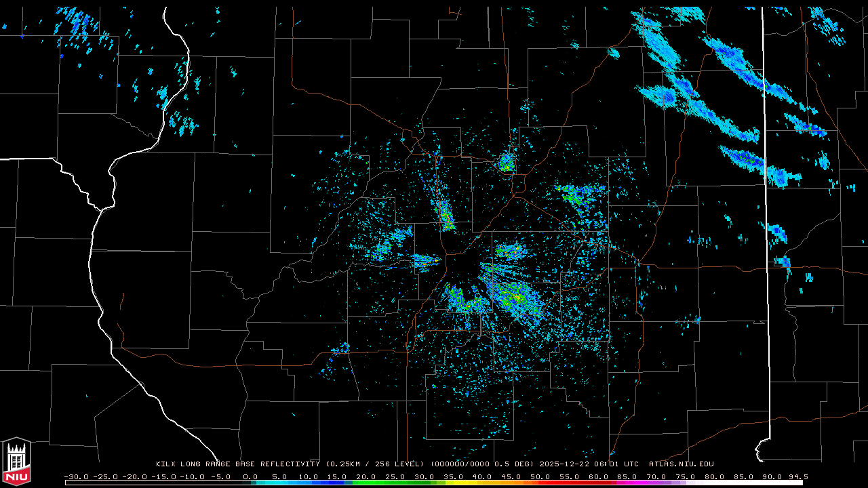Click the -30.0 label on the reflectivity scale

point(76,476)
